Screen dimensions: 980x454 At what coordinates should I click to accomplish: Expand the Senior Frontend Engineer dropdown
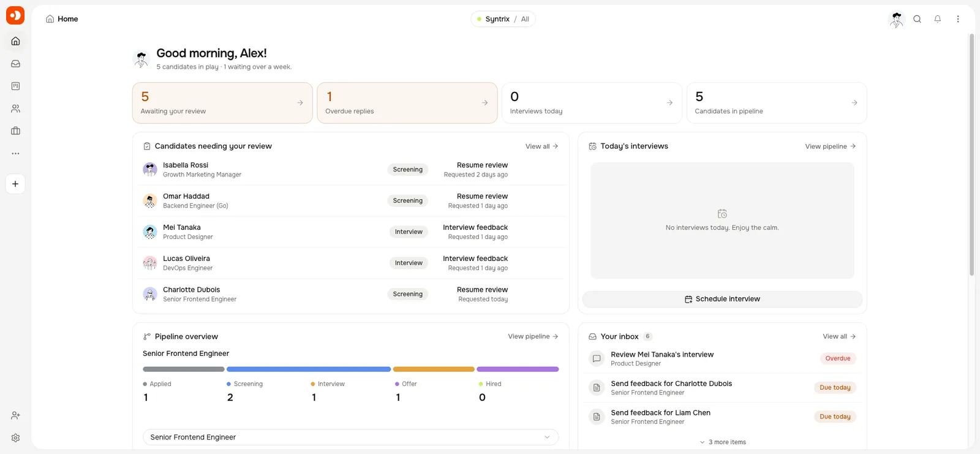(x=350, y=437)
